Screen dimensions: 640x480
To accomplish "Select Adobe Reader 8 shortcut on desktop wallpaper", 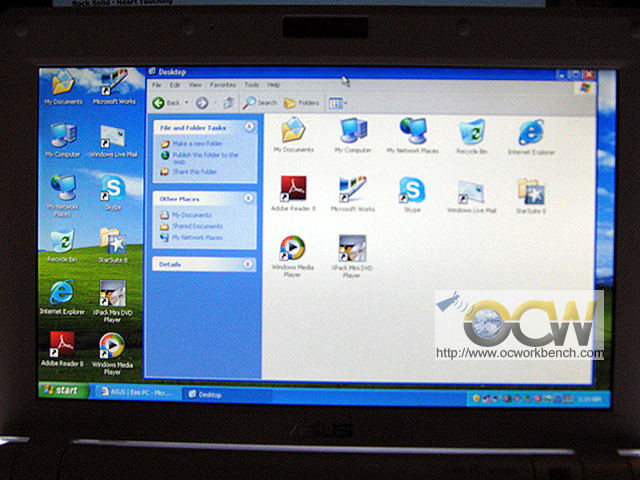I will tap(62, 349).
